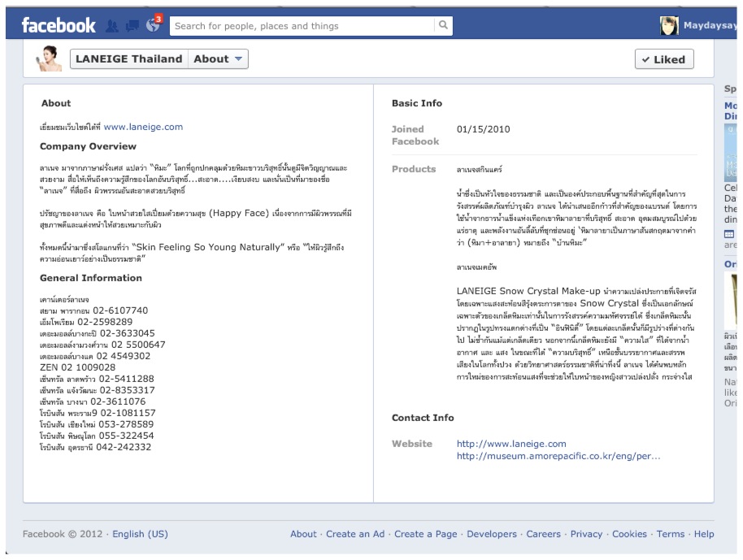Select phone number 042-242332
The image size is (743, 560).
tap(124, 447)
